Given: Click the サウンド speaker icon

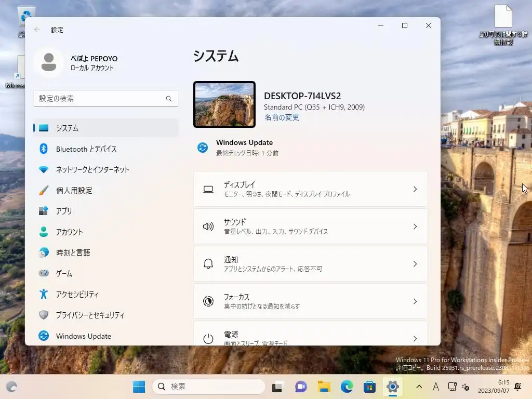Looking at the screenshot, I should point(208,227).
